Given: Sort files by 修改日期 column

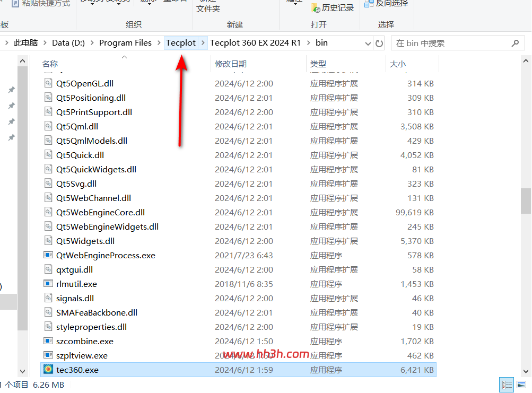Looking at the screenshot, I should point(230,64).
